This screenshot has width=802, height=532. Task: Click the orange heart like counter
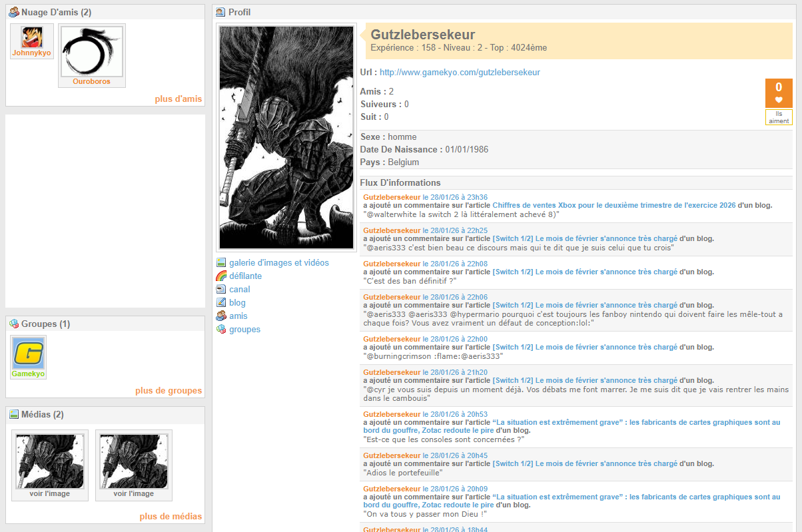point(779,93)
